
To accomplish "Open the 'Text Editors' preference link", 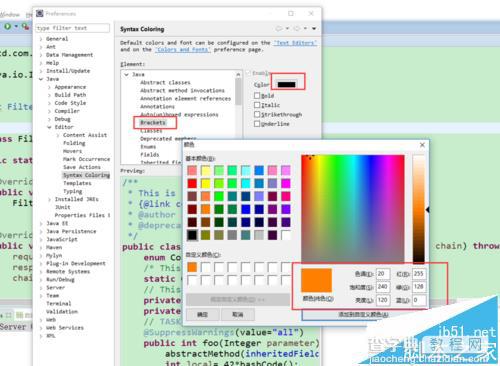I will click(295, 43).
